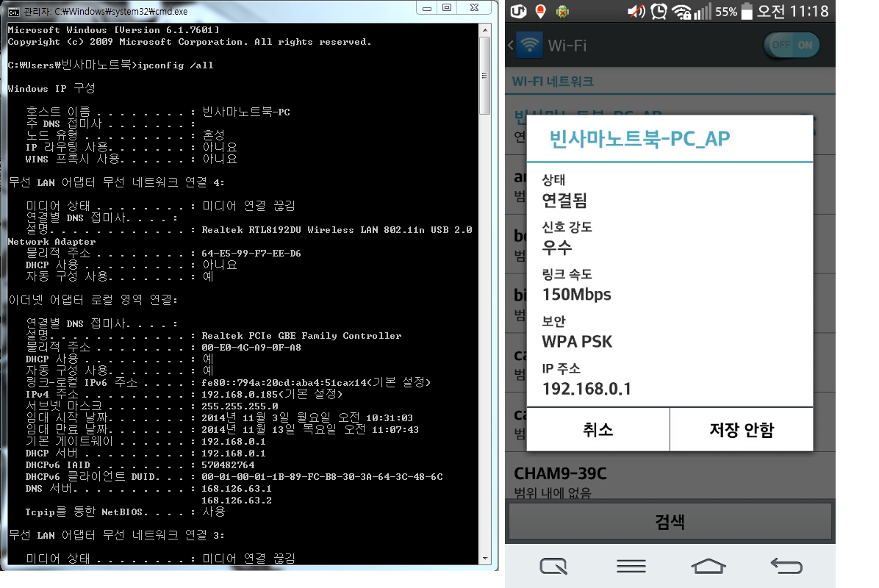The width and height of the screenshot is (879, 588).
Task: Click the ipconfig /all command text
Action: tap(176, 65)
